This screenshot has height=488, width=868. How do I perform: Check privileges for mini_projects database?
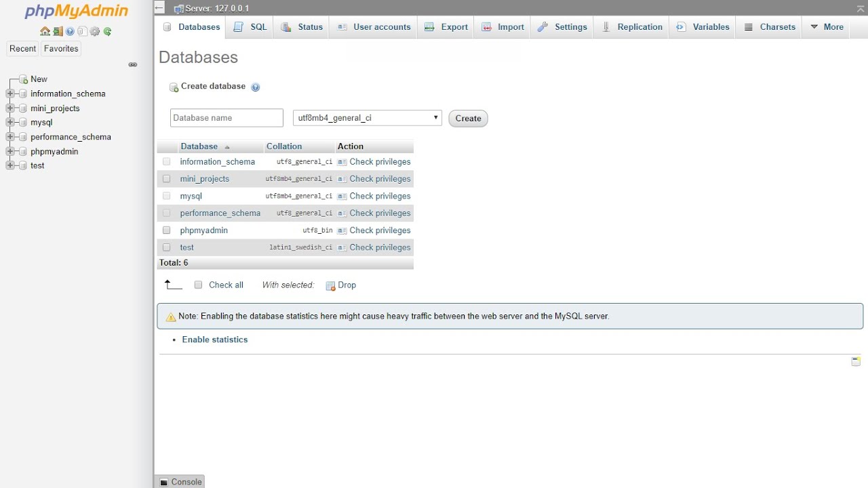(374, 179)
